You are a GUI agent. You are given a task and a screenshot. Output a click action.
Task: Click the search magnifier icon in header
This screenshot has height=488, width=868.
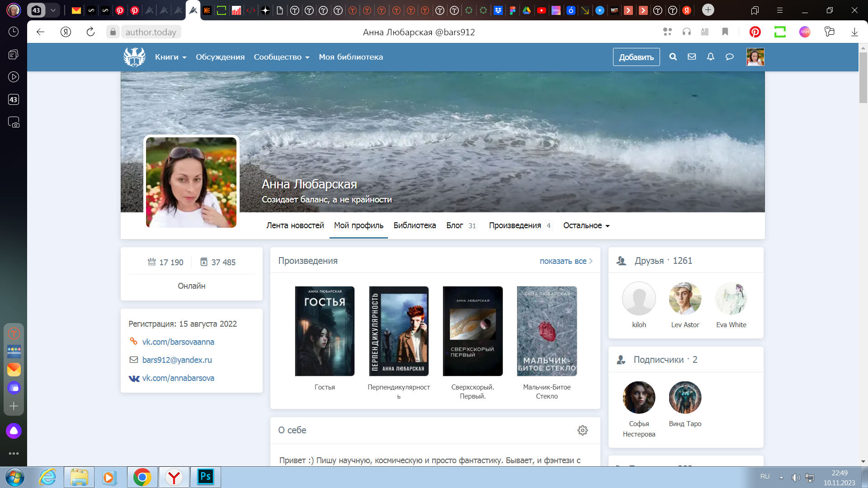(673, 57)
